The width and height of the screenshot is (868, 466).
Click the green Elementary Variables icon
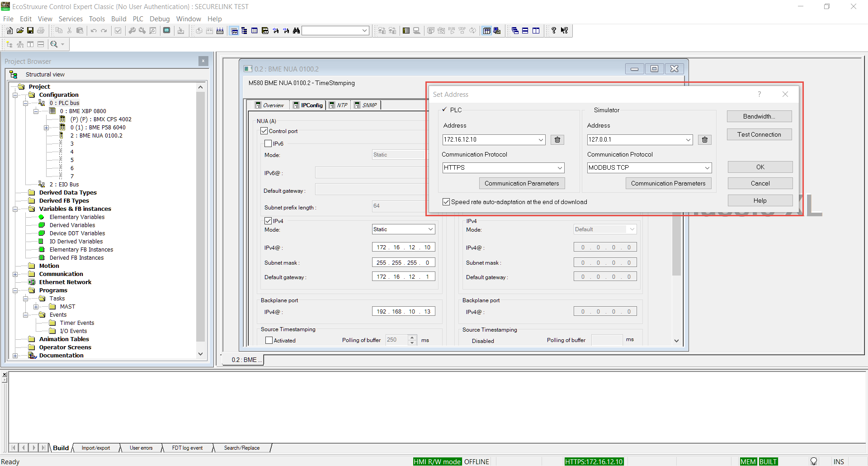(x=42, y=217)
